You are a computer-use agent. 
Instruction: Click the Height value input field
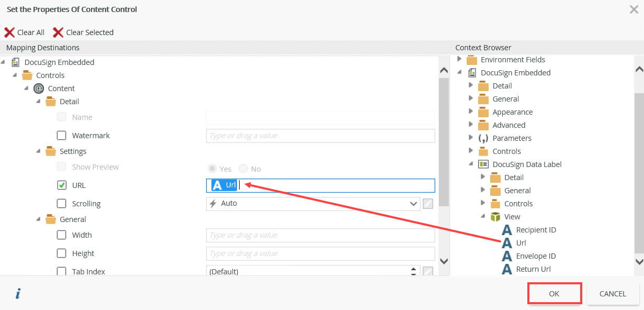click(x=320, y=253)
